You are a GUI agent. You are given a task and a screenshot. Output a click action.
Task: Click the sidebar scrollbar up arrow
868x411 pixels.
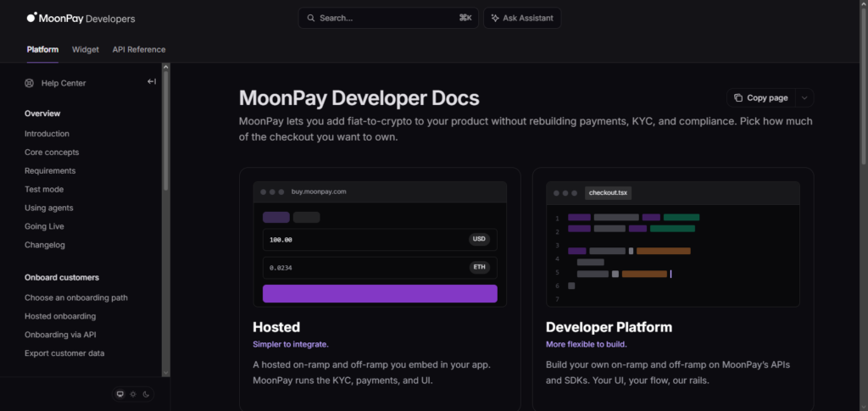pyautogui.click(x=165, y=67)
